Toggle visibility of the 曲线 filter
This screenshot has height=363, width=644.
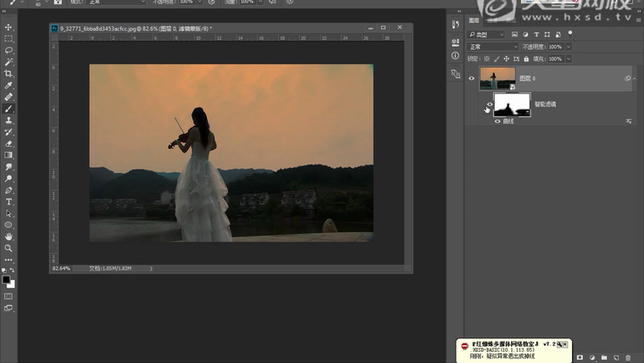[497, 121]
